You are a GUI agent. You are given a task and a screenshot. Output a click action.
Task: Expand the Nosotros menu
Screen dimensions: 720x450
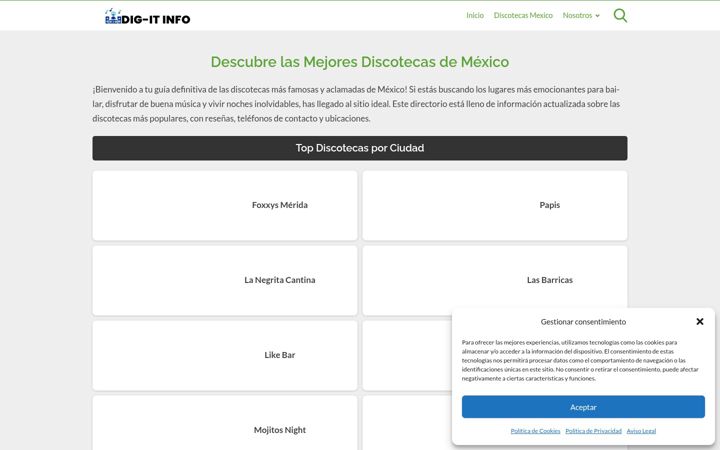(581, 16)
